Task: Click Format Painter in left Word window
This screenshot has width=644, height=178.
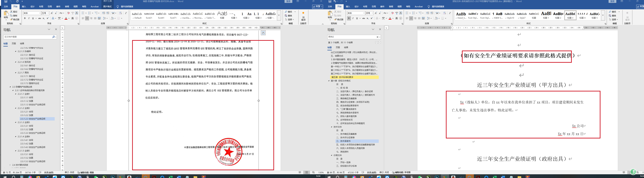Action: coord(15,20)
